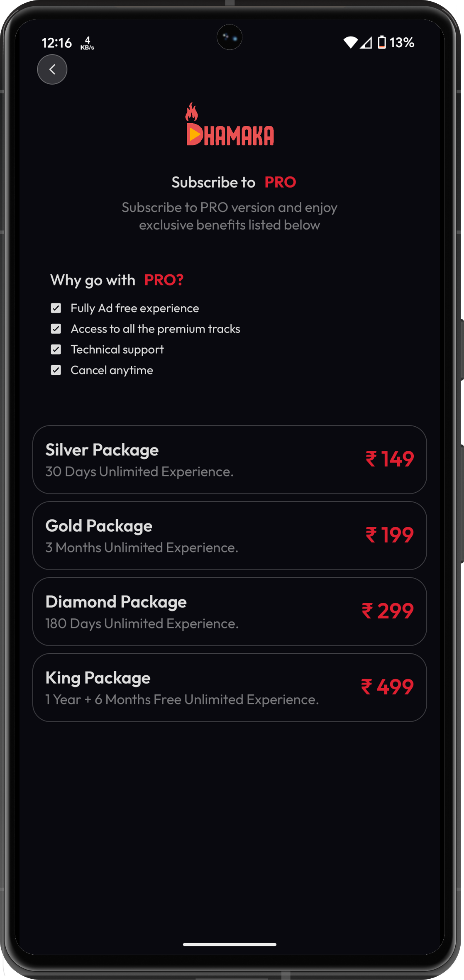The height and width of the screenshot is (980, 464).
Task: Choose the Diamond Package option
Action: pyautogui.click(x=230, y=611)
